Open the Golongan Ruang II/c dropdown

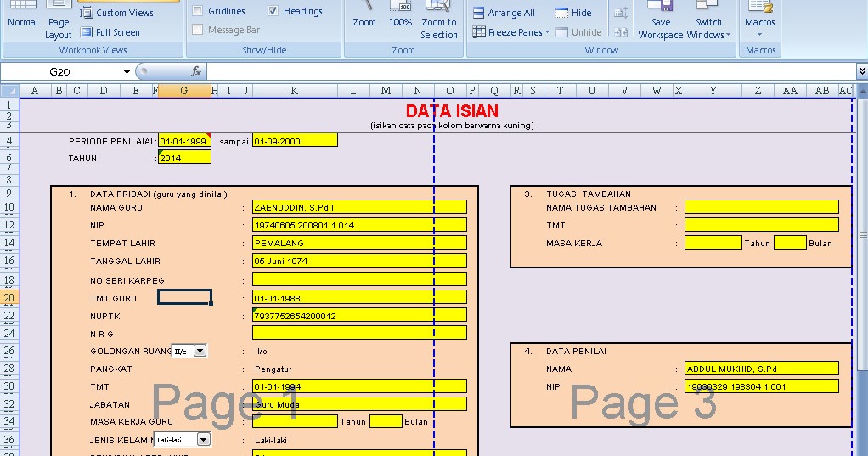pos(200,351)
